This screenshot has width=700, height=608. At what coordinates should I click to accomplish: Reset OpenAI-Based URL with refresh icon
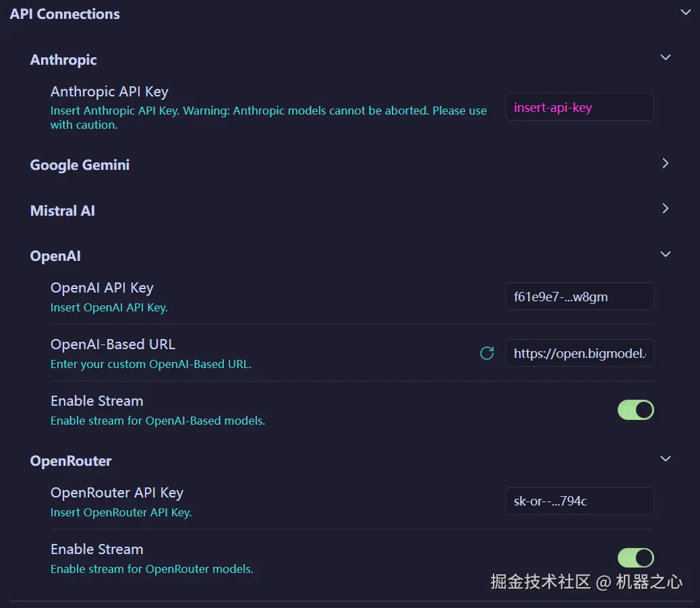point(487,353)
